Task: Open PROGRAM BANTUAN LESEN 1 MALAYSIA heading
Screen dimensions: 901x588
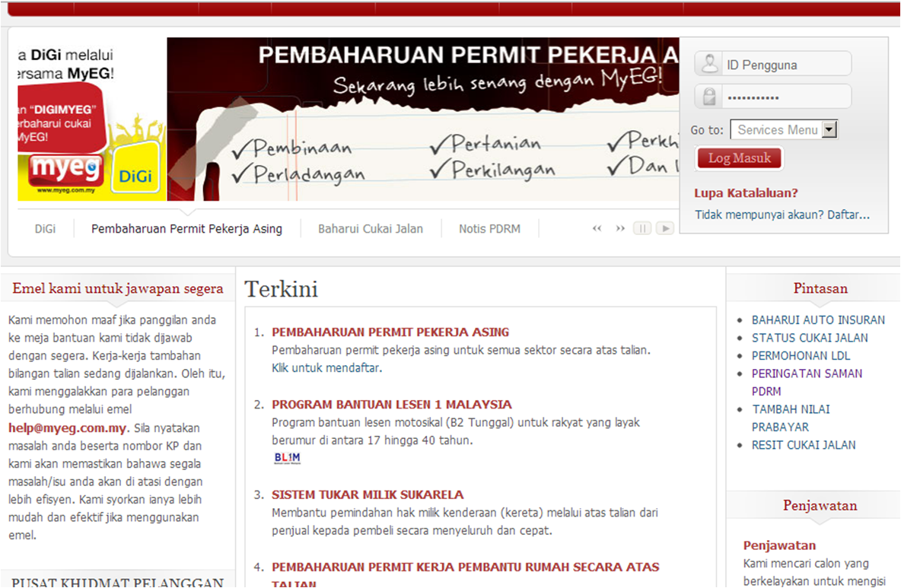Action: tap(392, 404)
